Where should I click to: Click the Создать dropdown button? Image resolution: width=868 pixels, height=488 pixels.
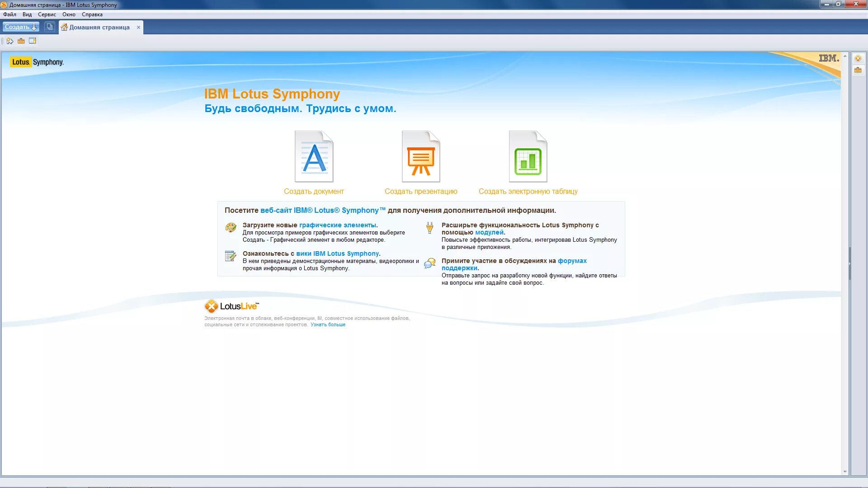(21, 27)
